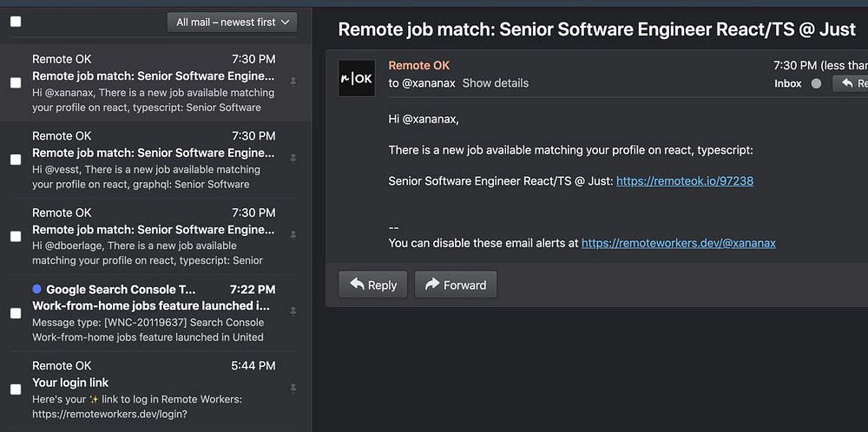The image size is (868, 432).
Task: Click the grey unread dot beside Inbox
Action: [x=816, y=84]
